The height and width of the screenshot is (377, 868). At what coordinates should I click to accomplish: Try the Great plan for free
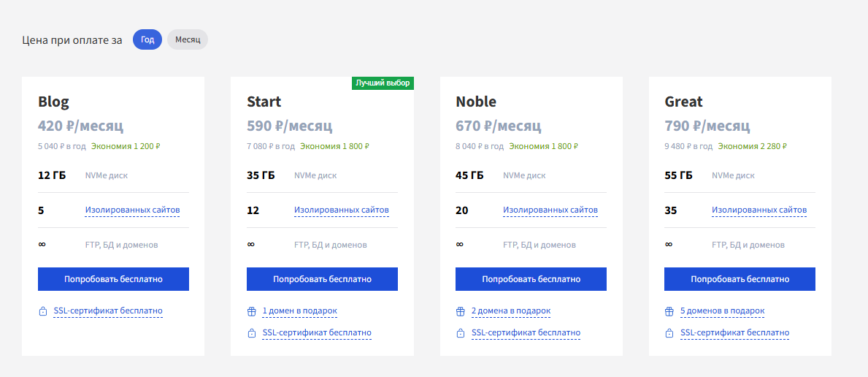(740, 279)
